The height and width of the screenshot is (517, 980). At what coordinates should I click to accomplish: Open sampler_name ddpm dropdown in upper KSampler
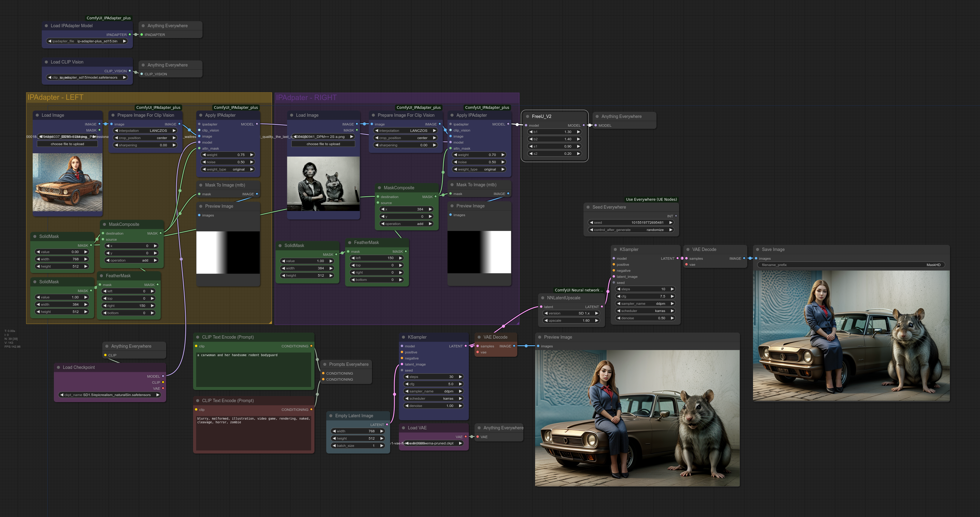(x=645, y=303)
